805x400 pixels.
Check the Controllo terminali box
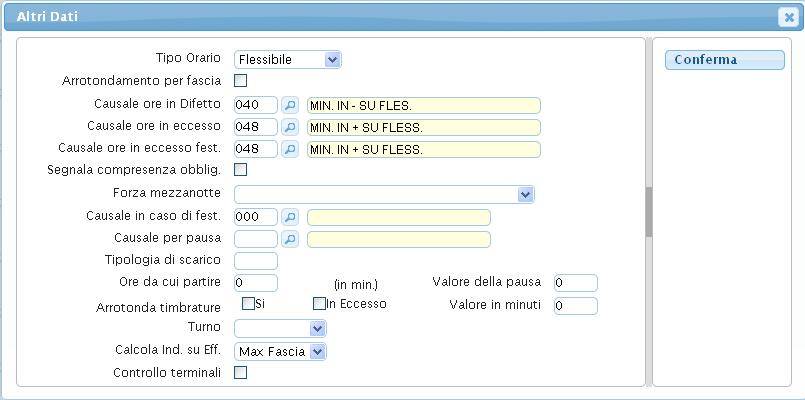tap(240, 373)
